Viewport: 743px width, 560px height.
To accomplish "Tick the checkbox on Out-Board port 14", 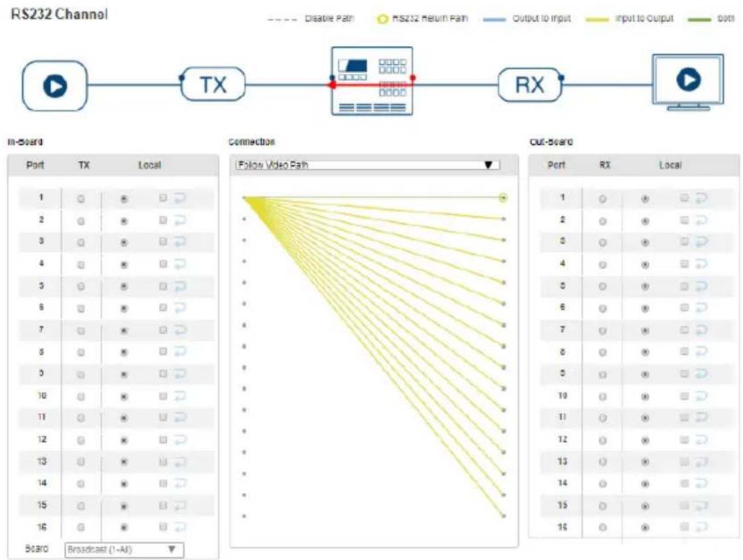I will click(685, 483).
